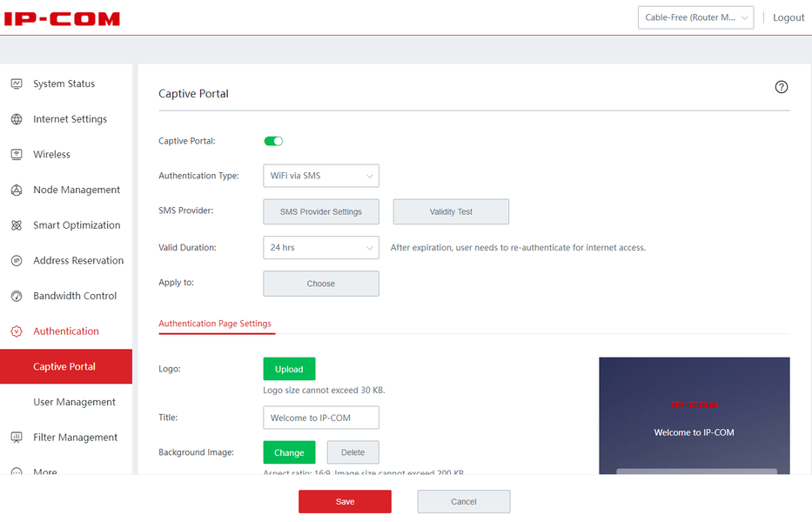Click the Title input field

click(x=321, y=418)
